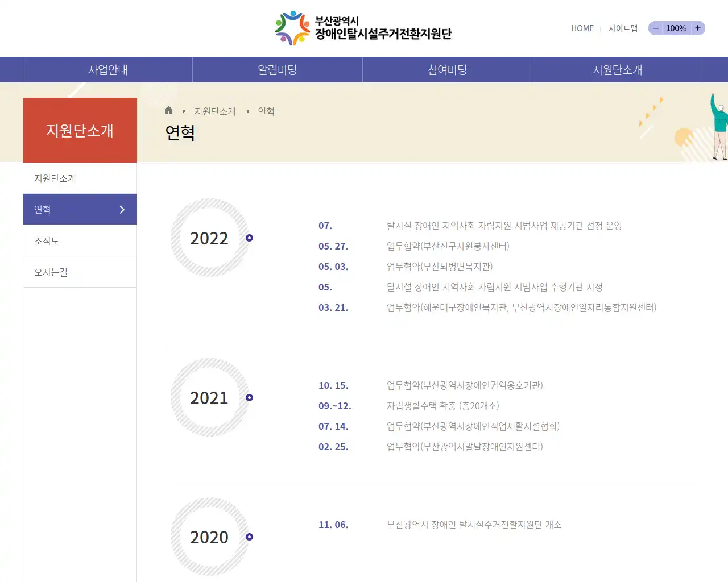Click the 2021 year circle
Image resolution: width=728 pixels, height=582 pixels.
point(209,397)
